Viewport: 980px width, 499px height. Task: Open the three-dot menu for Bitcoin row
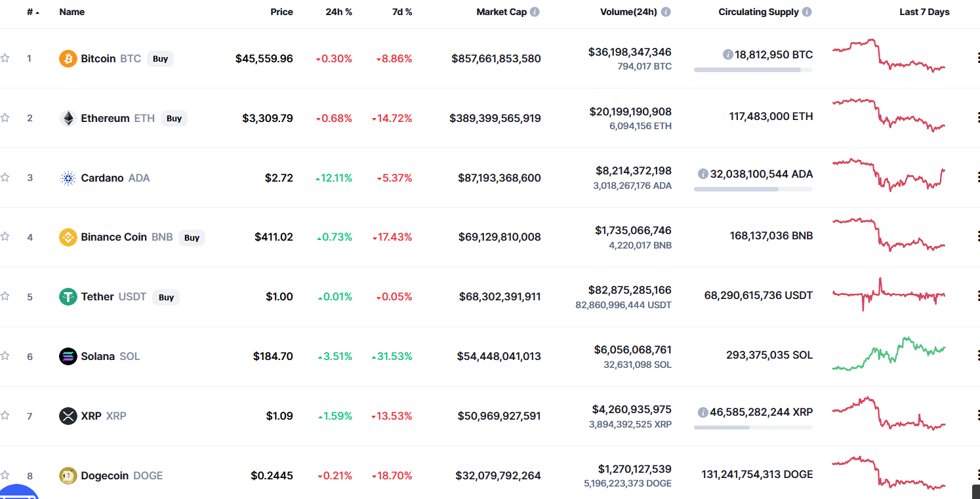[x=977, y=58]
